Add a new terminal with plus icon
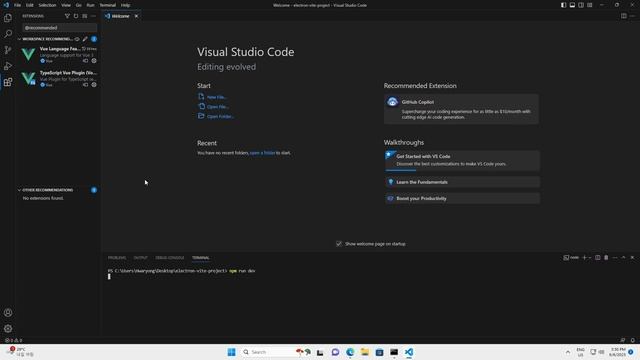Image resolution: width=640 pixels, height=360 pixels. [x=584, y=258]
